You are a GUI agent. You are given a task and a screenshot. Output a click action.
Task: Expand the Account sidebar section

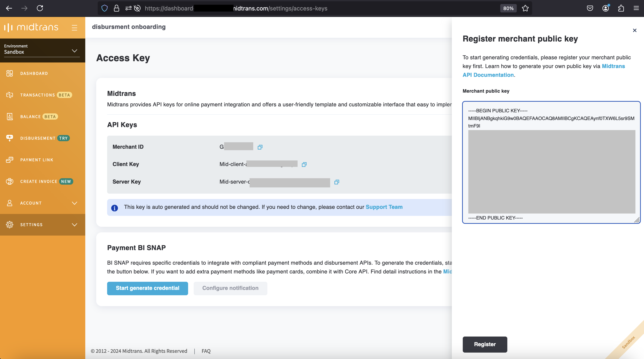[42, 203]
